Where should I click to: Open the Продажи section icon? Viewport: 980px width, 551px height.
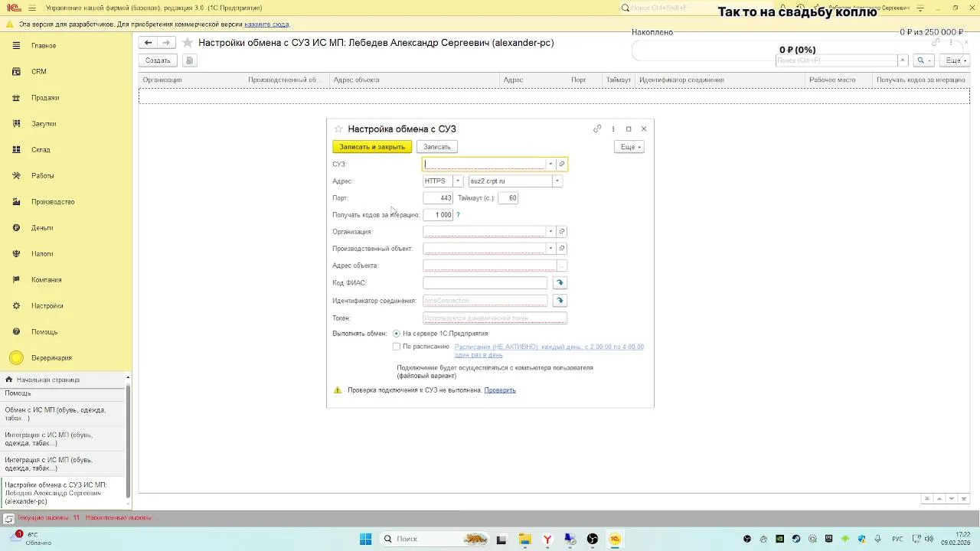[x=16, y=98]
